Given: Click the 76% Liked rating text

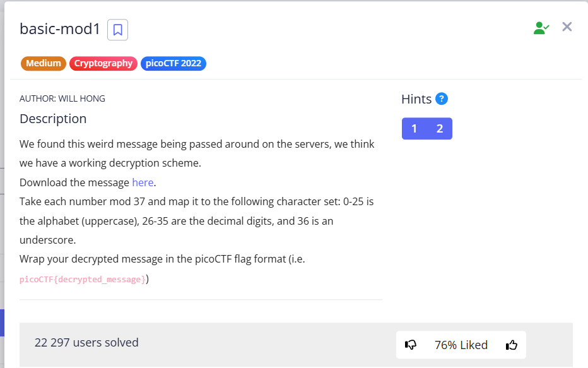Looking at the screenshot, I should click(461, 345).
